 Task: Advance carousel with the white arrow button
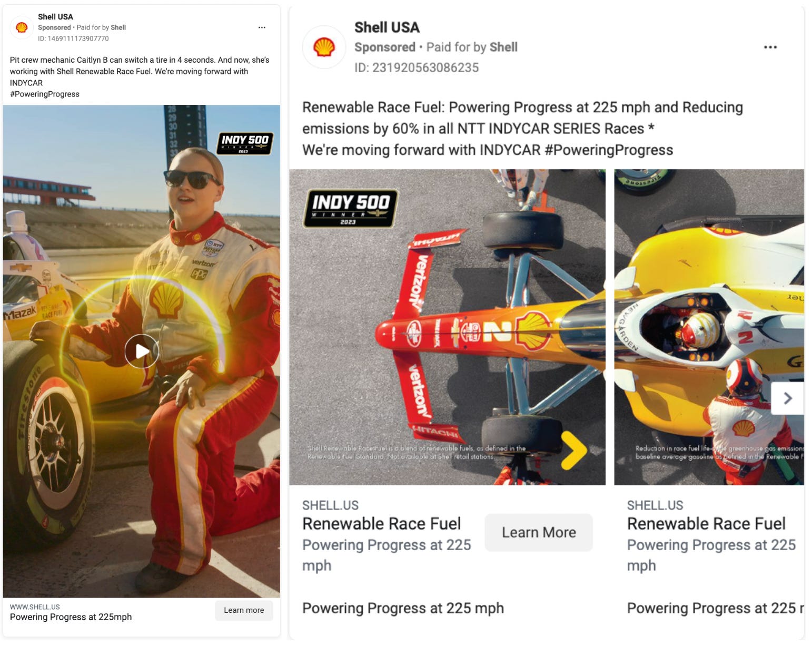(787, 398)
